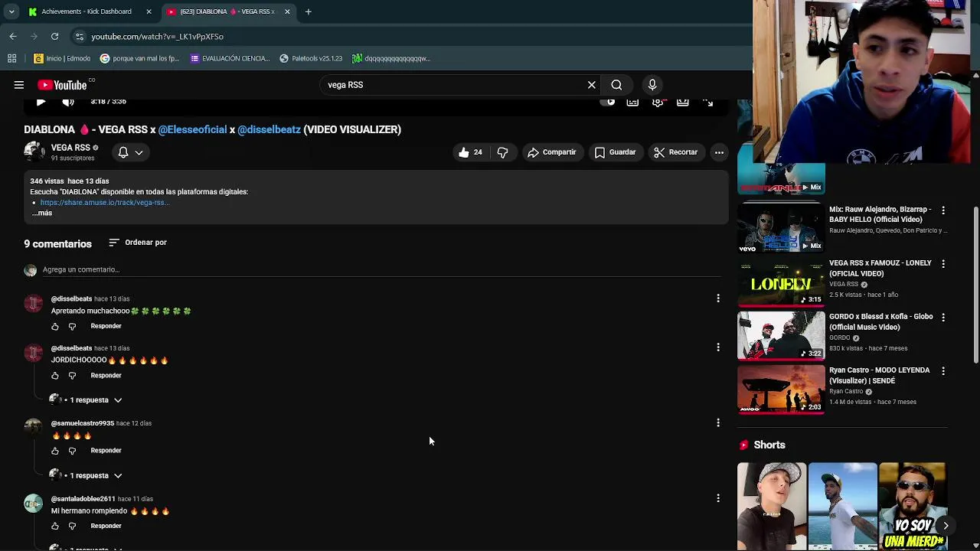Like the 'Apretando muchachooo' comment
This screenshot has height=551, width=980.
click(55, 327)
